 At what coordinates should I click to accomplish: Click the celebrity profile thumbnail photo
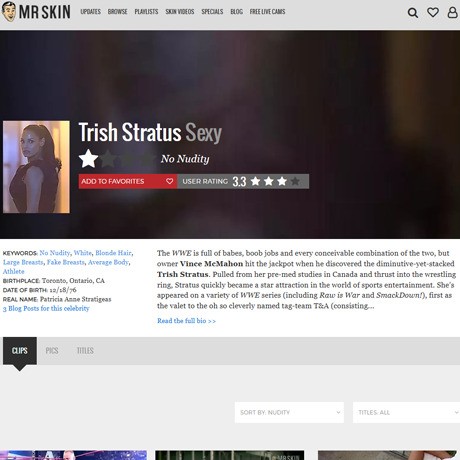pos(36,167)
